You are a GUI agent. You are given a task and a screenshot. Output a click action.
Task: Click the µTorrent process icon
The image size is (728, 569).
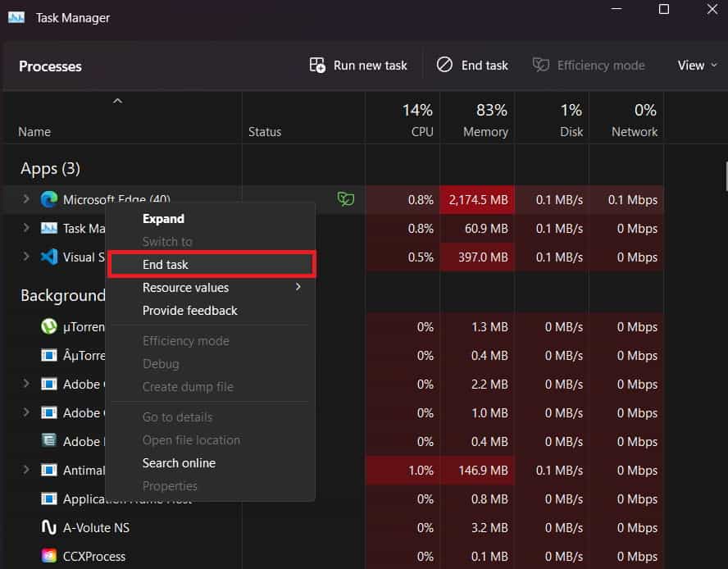tap(49, 326)
